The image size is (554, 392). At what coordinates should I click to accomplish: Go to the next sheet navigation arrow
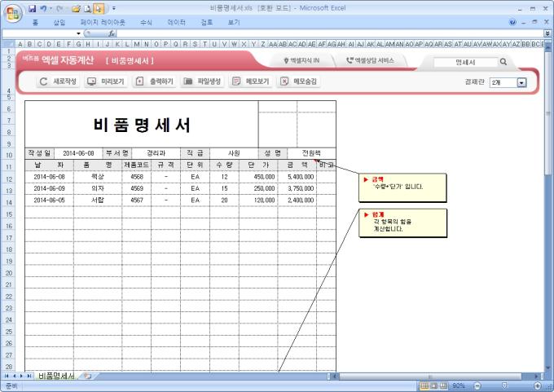pos(21,376)
